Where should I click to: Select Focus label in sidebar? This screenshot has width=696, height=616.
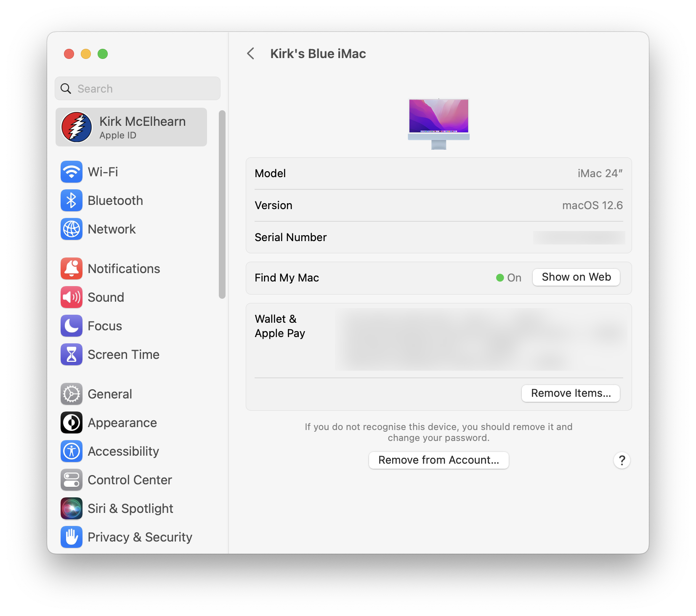pos(105,326)
